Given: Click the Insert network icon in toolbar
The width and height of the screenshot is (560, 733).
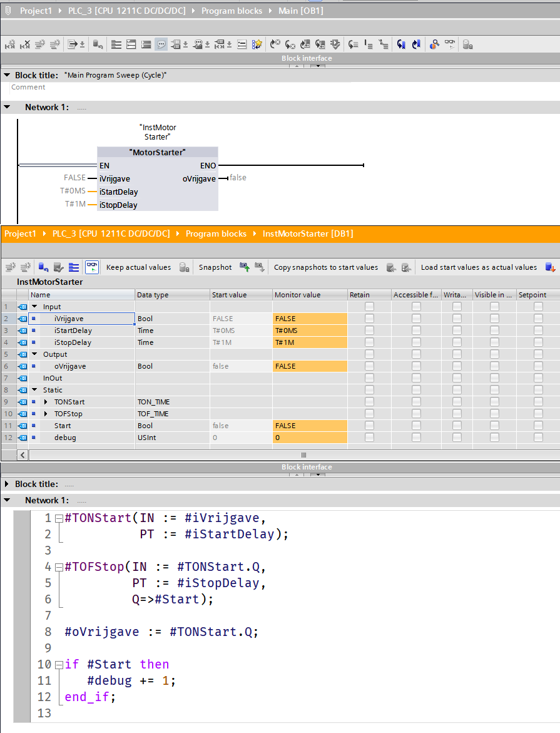Looking at the screenshot, I should point(10,44).
